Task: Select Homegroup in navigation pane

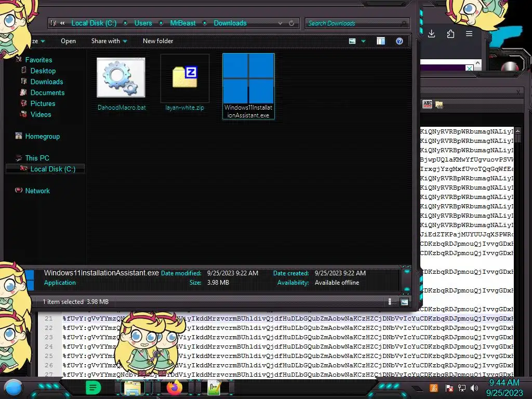Action: (x=43, y=137)
